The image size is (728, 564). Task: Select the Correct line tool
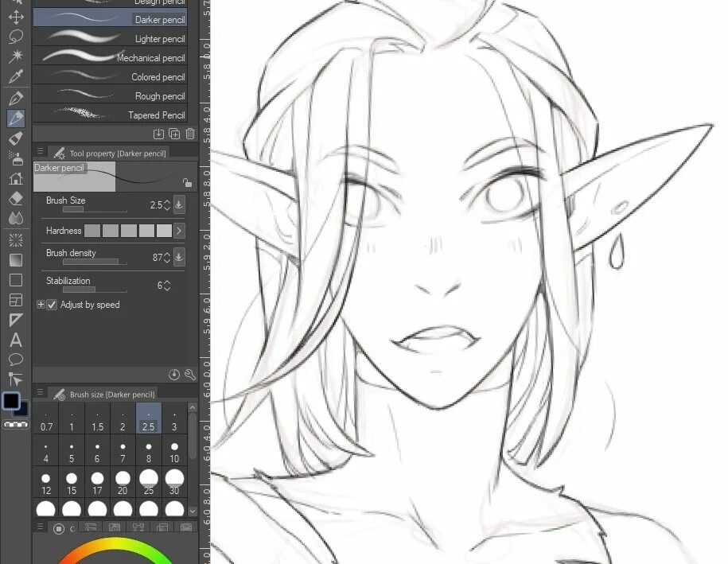pos(16,379)
